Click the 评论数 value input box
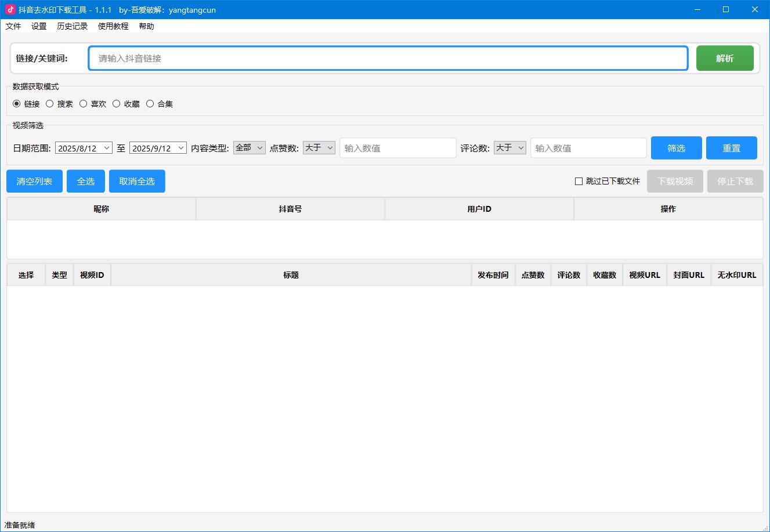The image size is (770, 532). click(x=588, y=148)
